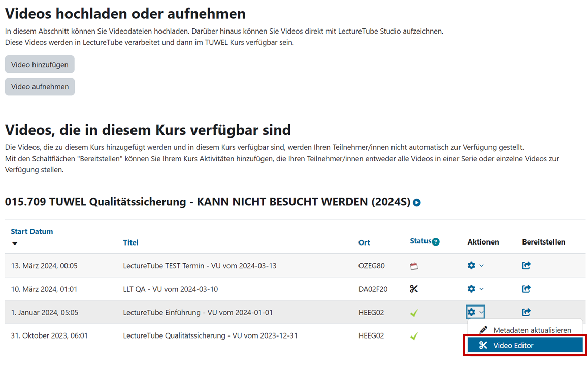Screen dimensions: 588x366
Task: Click the Video aufnehmen button
Action: [x=40, y=87]
